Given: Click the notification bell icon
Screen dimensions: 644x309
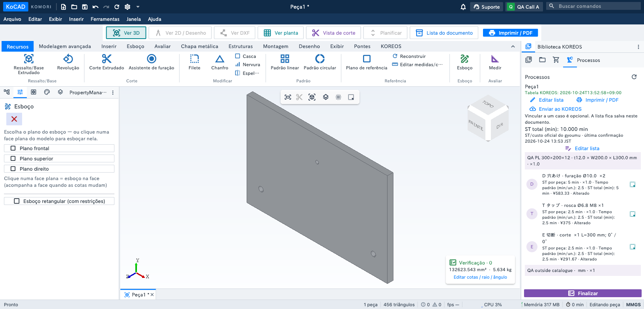Looking at the screenshot, I should click(463, 7).
